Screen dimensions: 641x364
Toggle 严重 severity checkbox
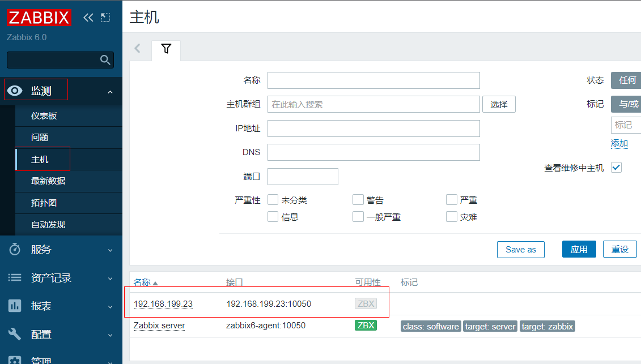pyautogui.click(x=451, y=200)
